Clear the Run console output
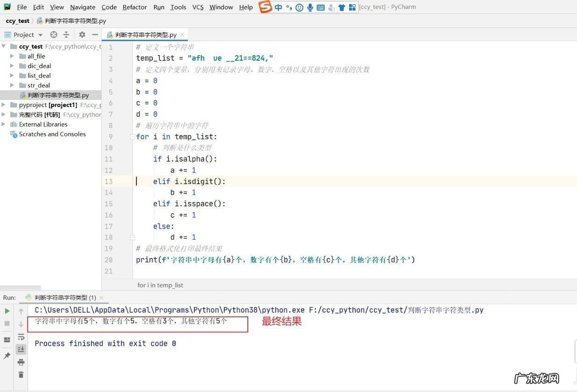 click(21, 374)
